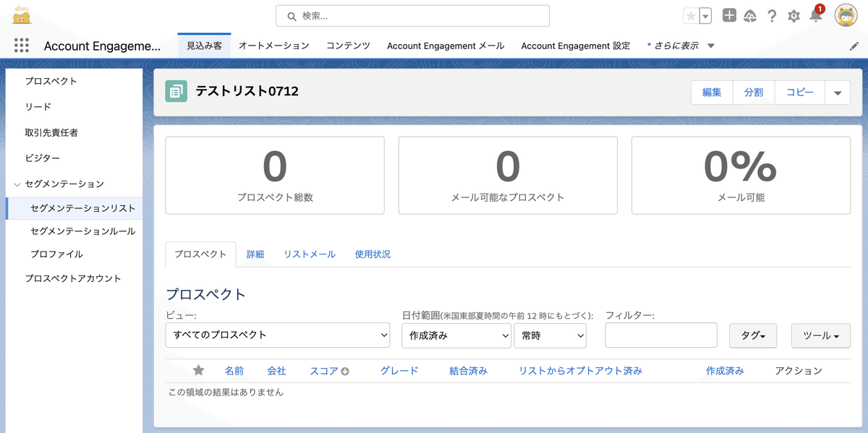Click the 分割 button
The image size is (868, 433).
click(x=754, y=93)
